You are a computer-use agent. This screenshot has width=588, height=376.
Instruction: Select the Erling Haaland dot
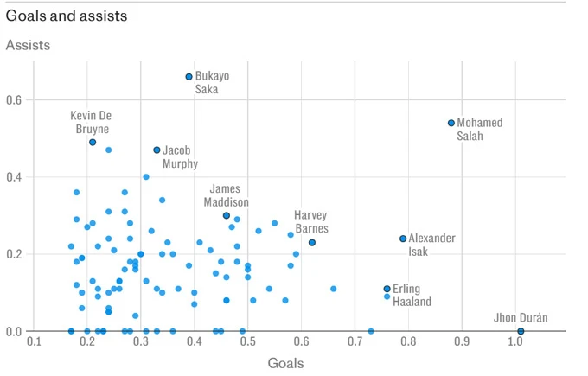(x=387, y=289)
